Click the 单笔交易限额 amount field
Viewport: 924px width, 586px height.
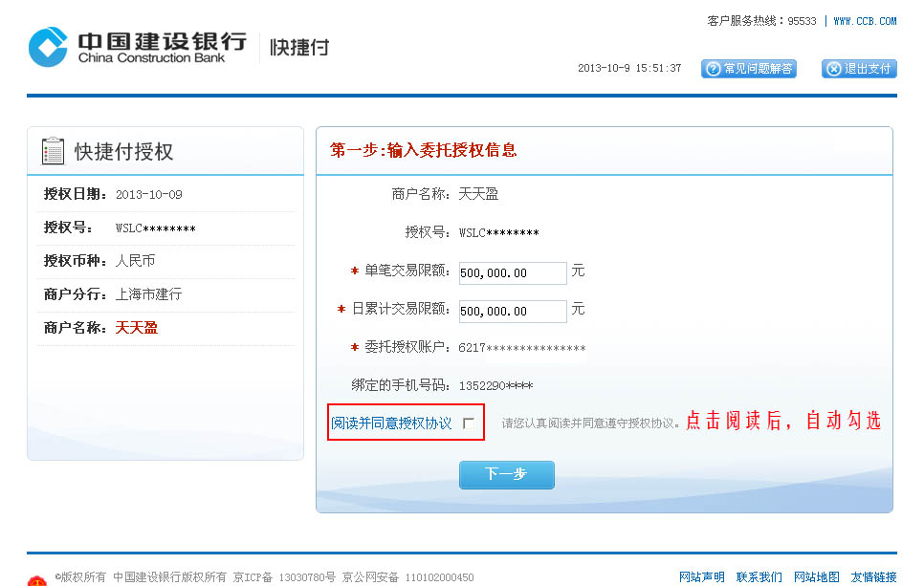[513, 272]
